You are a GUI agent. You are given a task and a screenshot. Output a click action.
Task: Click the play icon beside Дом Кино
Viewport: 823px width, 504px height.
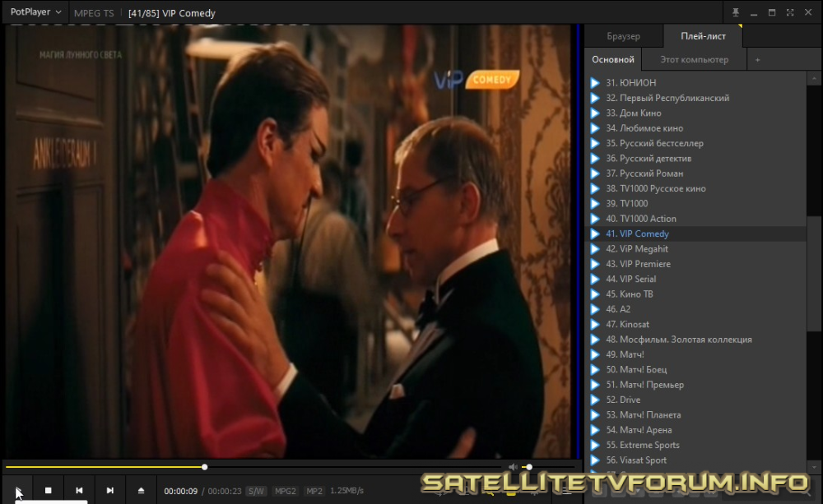(595, 113)
